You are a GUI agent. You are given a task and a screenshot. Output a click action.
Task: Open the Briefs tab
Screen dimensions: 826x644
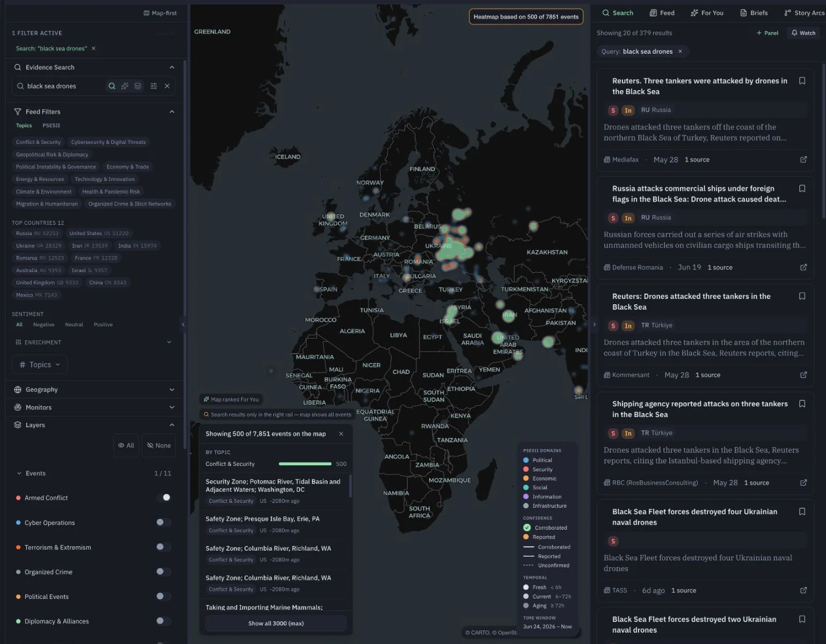(x=754, y=13)
